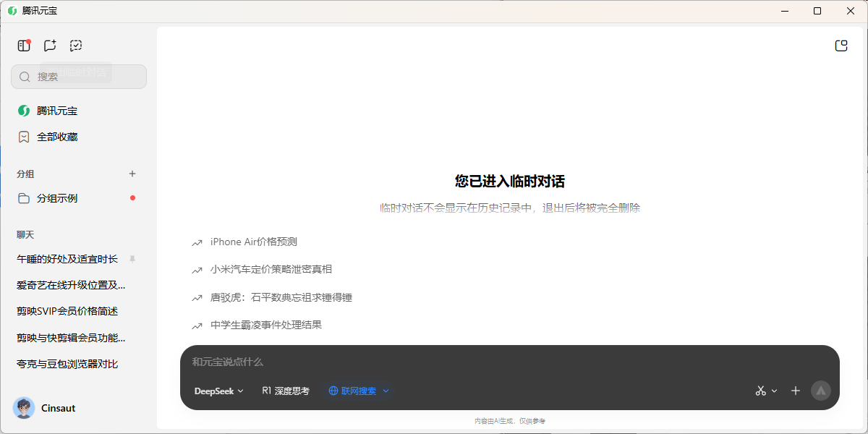868x434 pixels.
Task: Click the plus icon to add group
Action: tap(132, 174)
